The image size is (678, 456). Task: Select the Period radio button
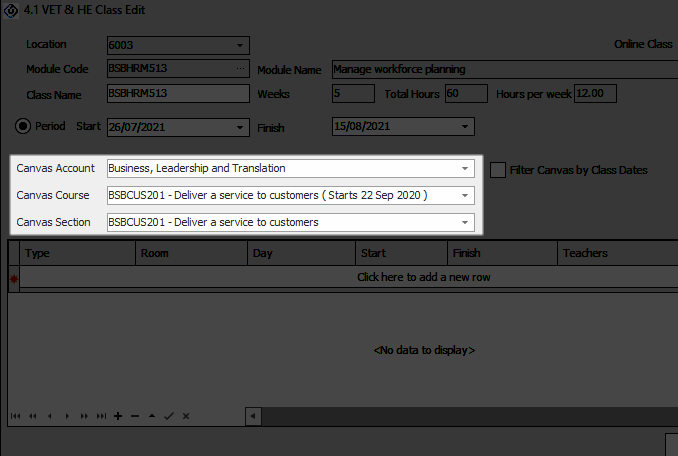(24, 126)
